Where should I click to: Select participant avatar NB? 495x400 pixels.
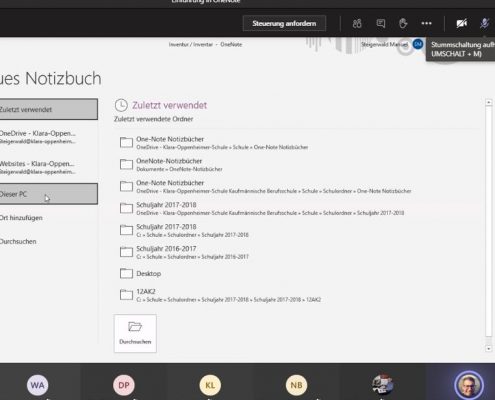tap(296, 385)
